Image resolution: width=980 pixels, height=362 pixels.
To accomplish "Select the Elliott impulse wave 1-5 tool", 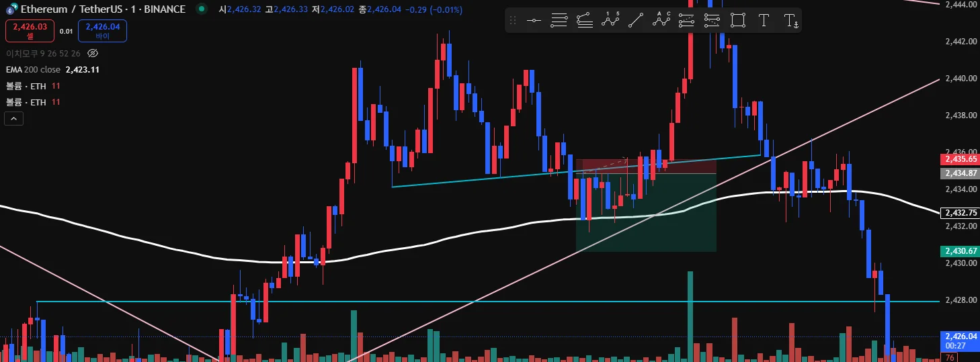I will pos(610,21).
